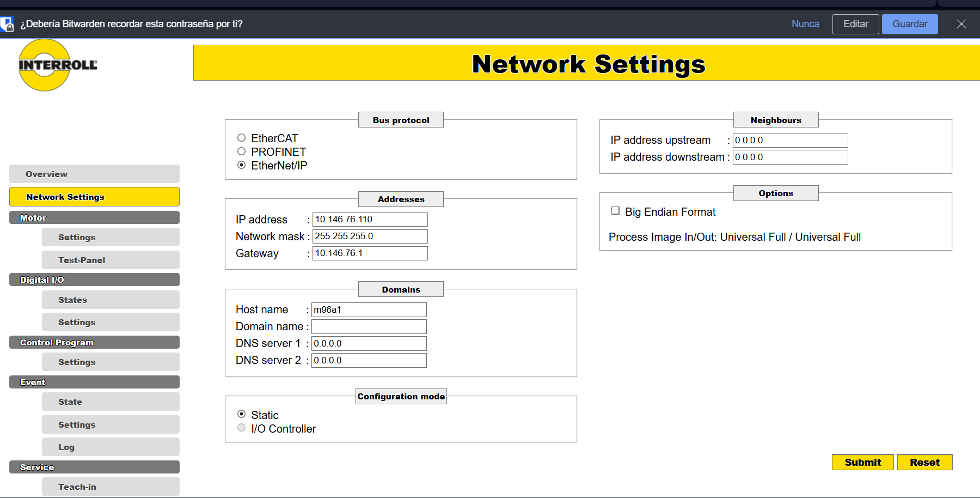Focus the DNS server 1 field
Image resolution: width=980 pixels, height=498 pixels.
pos(369,343)
